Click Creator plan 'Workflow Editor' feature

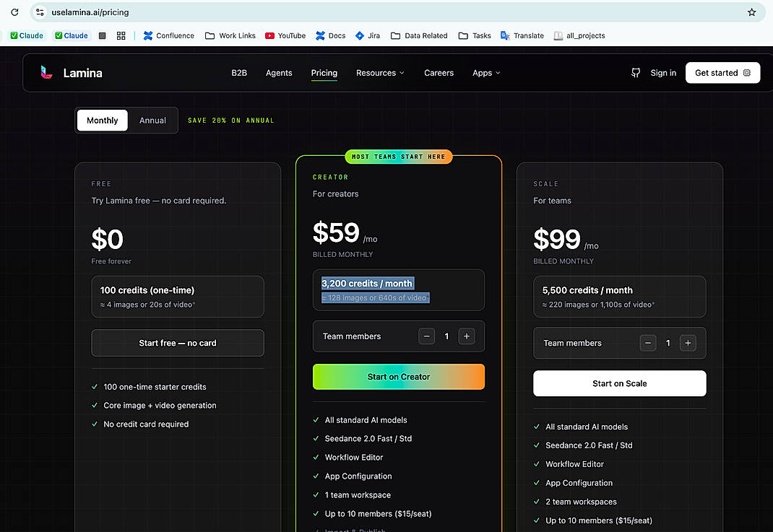tap(353, 457)
